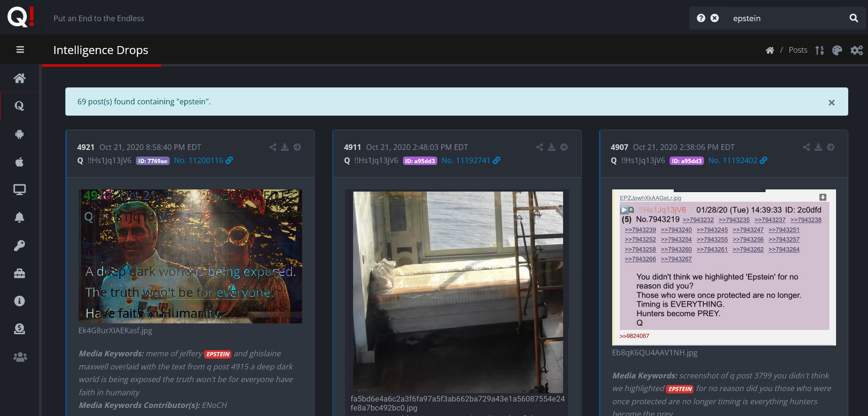Image resolution: width=868 pixels, height=416 pixels.
Task: Open the Q post 3799 screenshot thumbnail
Action: [724, 267]
